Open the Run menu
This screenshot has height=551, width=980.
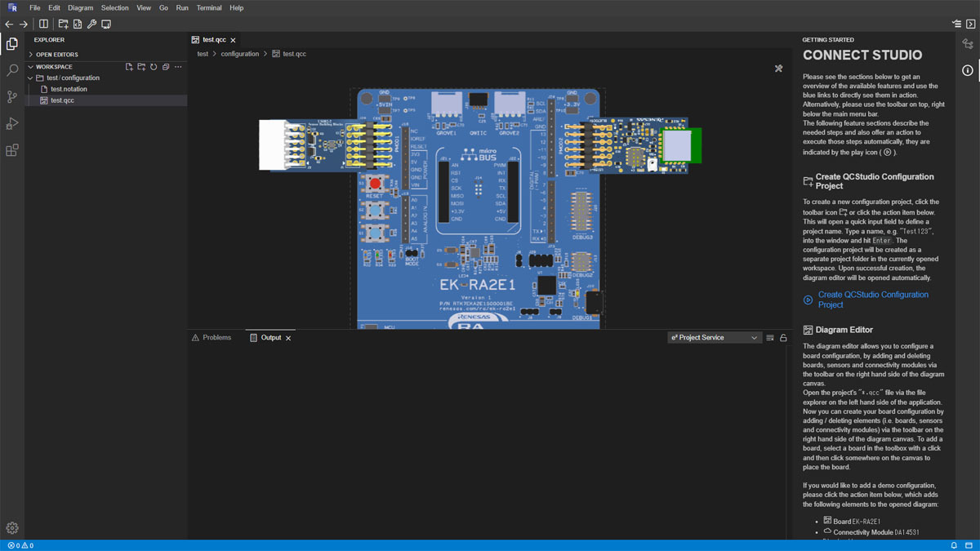[x=182, y=8]
